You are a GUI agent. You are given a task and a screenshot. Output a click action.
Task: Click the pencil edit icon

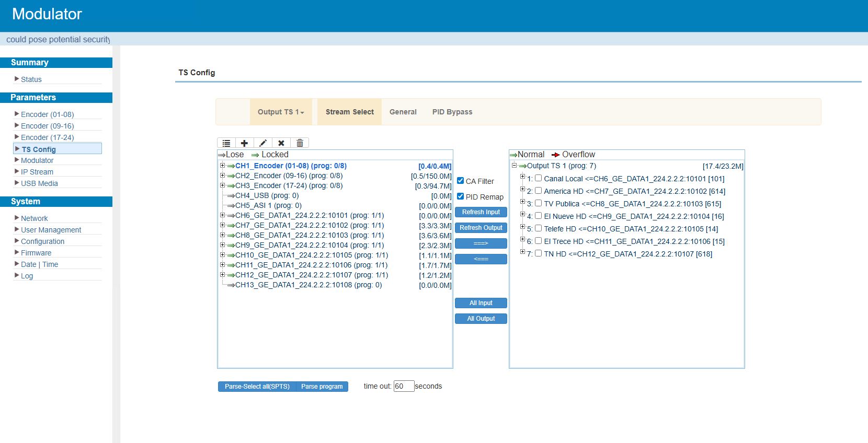pyautogui.click(x=263, y=143)
